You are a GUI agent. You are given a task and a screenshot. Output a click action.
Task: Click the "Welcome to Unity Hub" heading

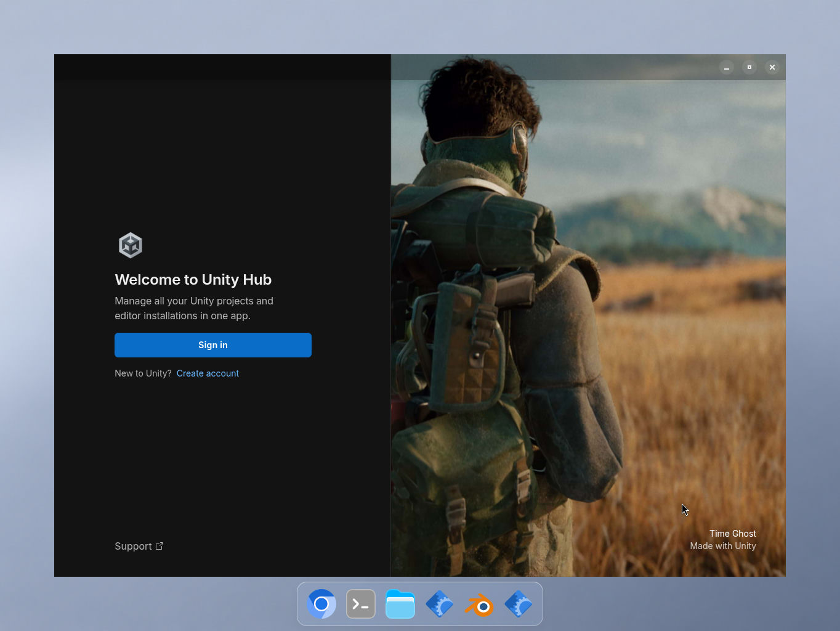point(193,280)
